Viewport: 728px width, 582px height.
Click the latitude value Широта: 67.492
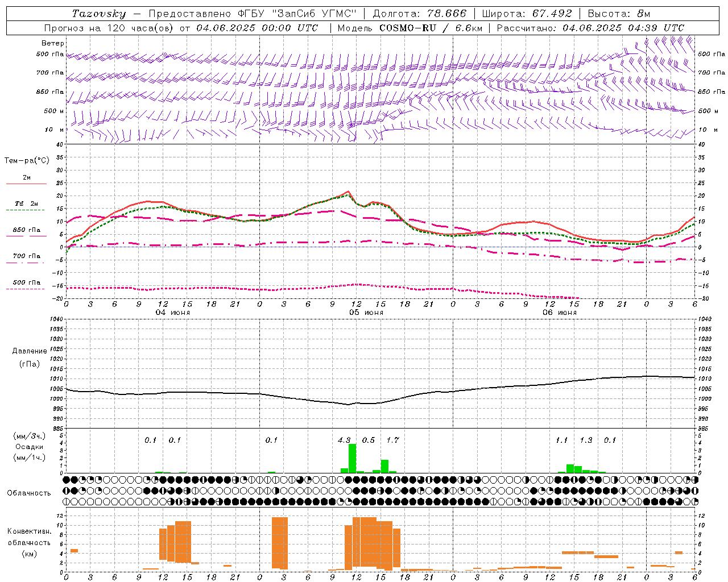[527, 14]
